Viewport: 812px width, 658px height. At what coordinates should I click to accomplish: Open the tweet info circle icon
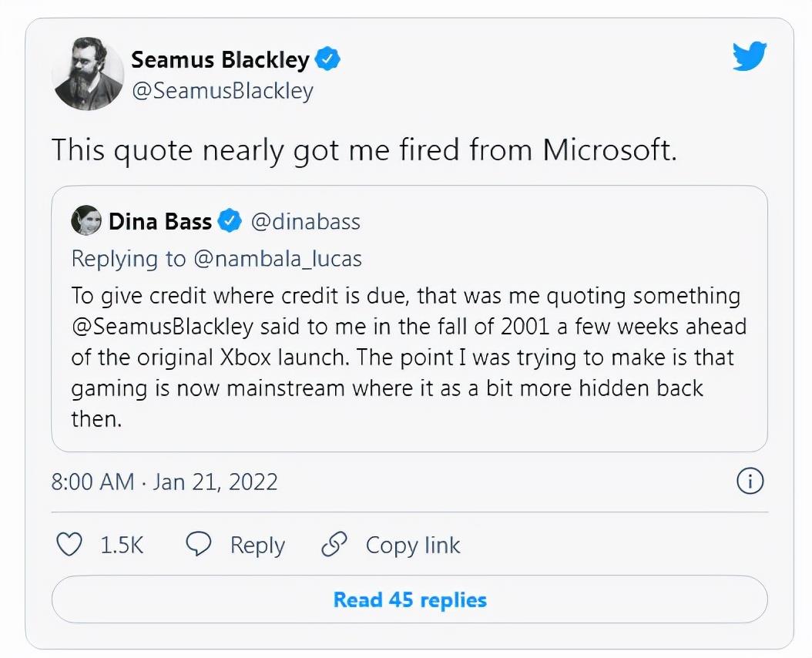pyautogui.click(x=750, y=482)
